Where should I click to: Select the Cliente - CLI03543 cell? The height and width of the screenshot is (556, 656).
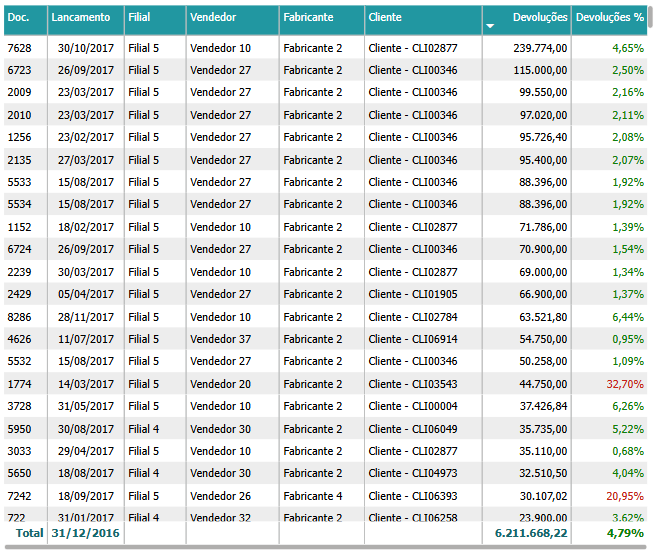(x=412, y=384)
